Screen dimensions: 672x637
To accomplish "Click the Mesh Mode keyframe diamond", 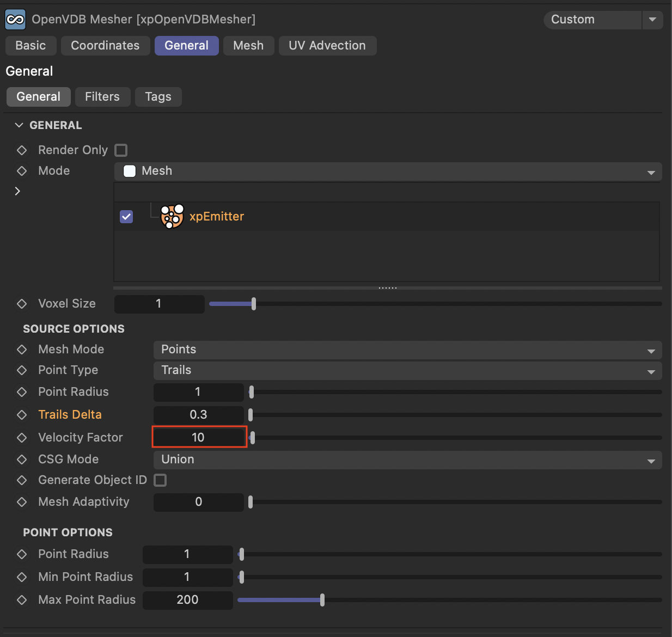I will (x=22, y=349).
